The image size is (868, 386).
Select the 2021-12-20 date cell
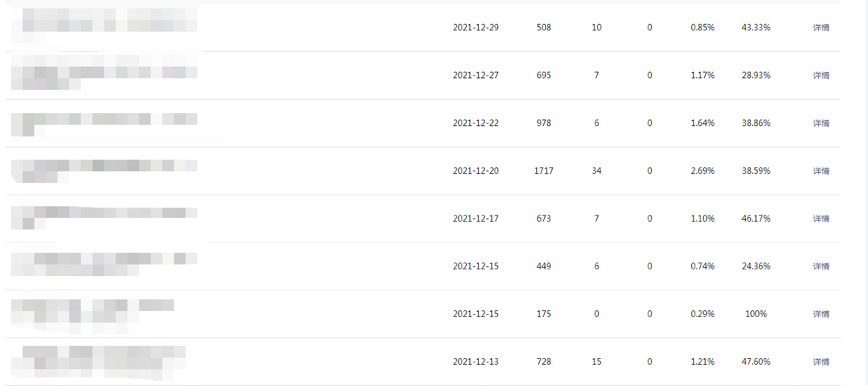tap(476, 171)
